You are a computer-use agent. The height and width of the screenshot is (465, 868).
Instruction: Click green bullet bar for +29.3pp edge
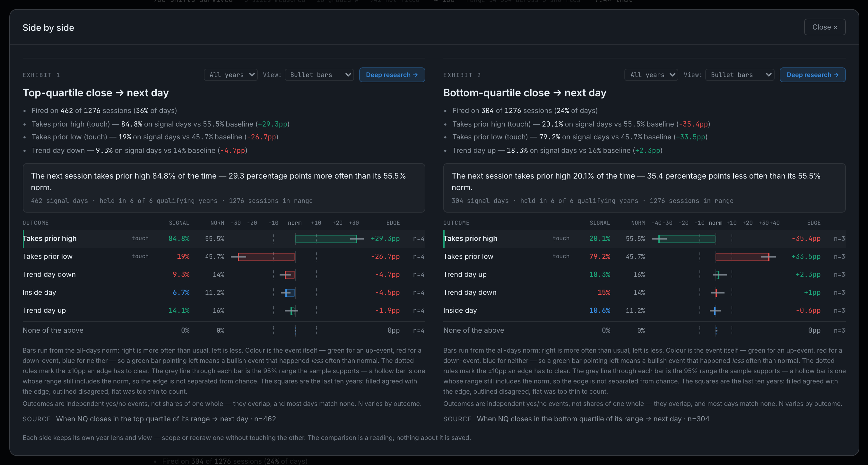(x=326, y=239)
